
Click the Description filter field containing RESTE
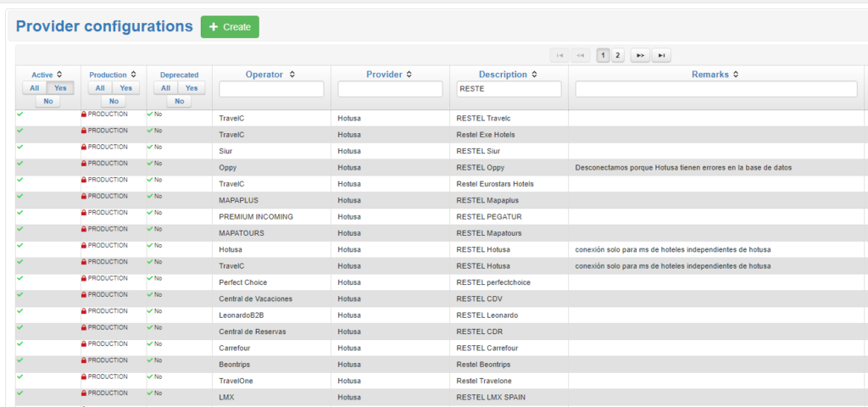pyautogui.click(x=509, y=89)
